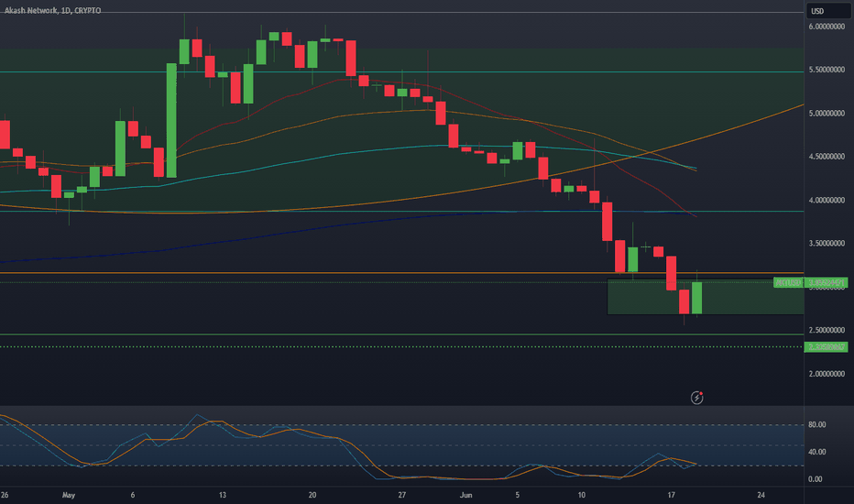Click the May date axis label
The image size is (854, 504).
click(69, 495)
